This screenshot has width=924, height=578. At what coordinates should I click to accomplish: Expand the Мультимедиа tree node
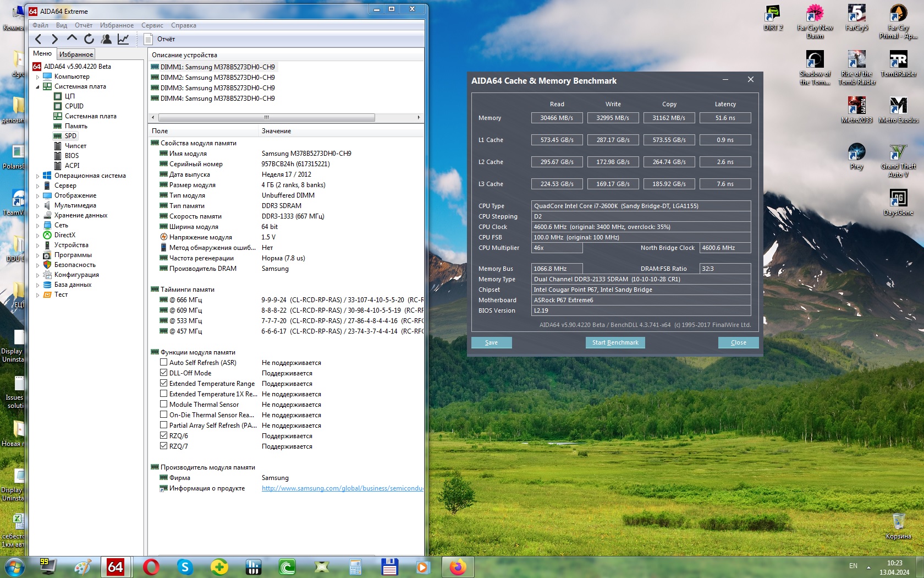pyautogui.click(x=37, y=206)
